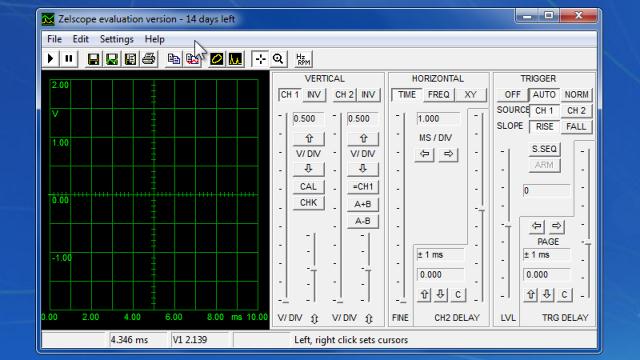
Task: Toggle the Hz/RPM units button
Action: point(303,59)
